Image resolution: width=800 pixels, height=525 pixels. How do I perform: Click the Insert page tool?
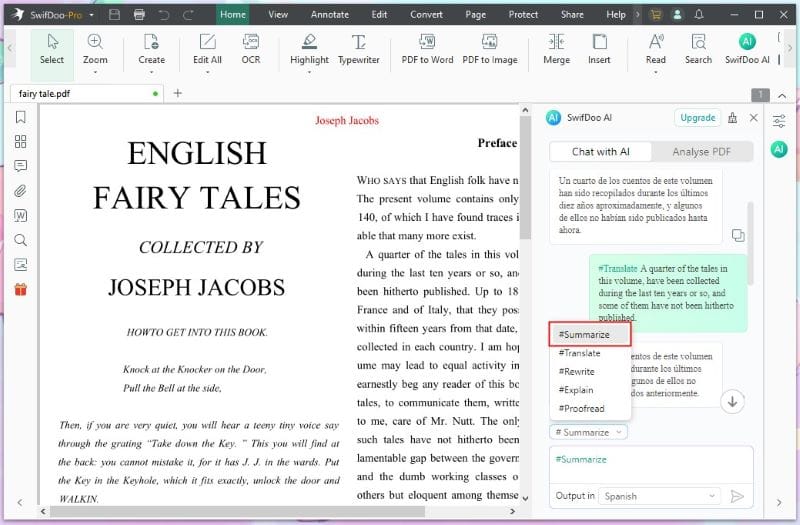[x=599, y=49]
